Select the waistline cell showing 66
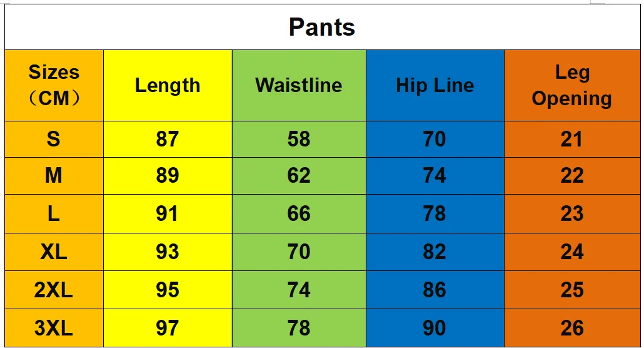The image size is (644, 348). click(299, 214)
